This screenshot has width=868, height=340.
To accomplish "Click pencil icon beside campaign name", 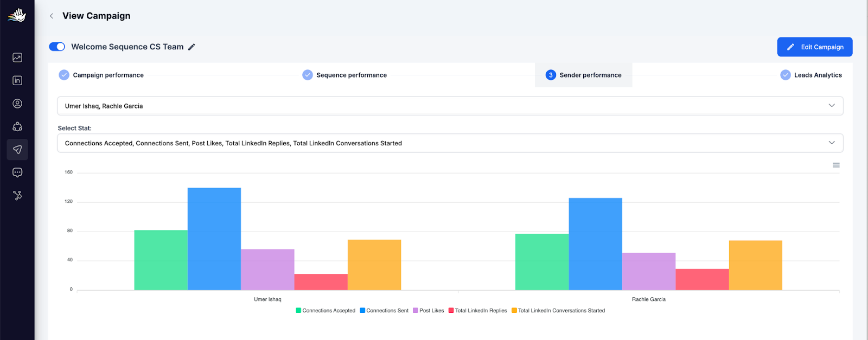I will coord(192,47).
